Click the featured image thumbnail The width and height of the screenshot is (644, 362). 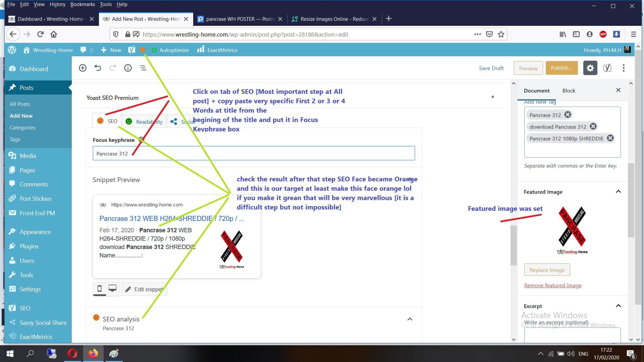pos(573,230)
